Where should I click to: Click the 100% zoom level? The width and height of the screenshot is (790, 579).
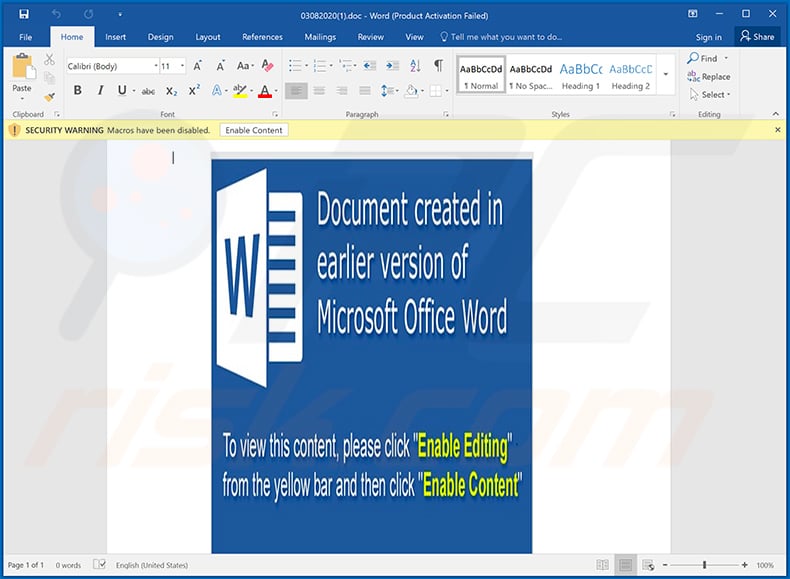765,565
